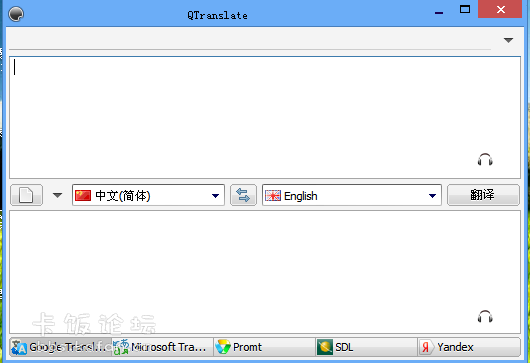
Task: Swap source and target languages
Action: tap(243, 195)
